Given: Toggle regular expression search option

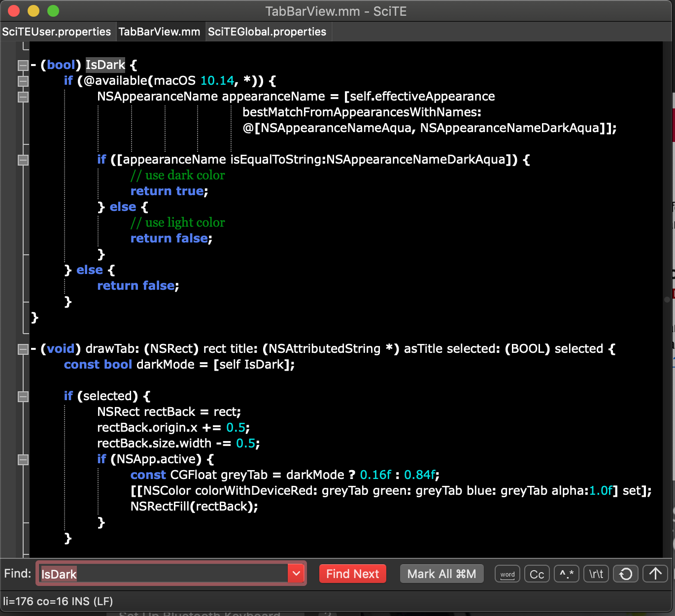Looking at the screenshot, I should (x=567, y=574).
